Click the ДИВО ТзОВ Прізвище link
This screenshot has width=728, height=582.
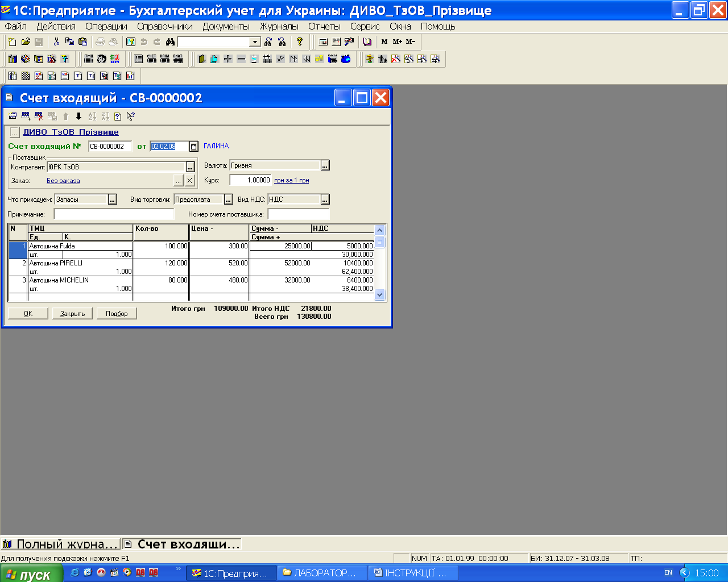pyautogui.click(x=71, y=132)
